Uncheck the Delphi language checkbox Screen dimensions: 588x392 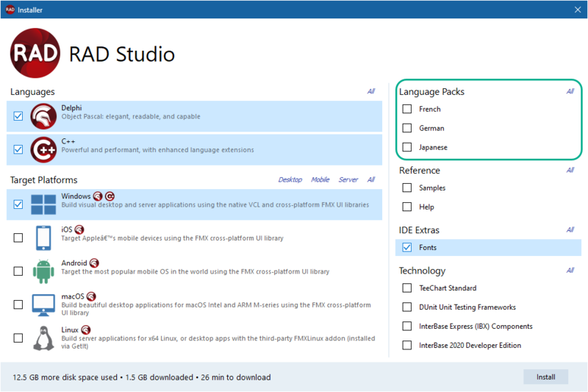click(x=18, y=116)
